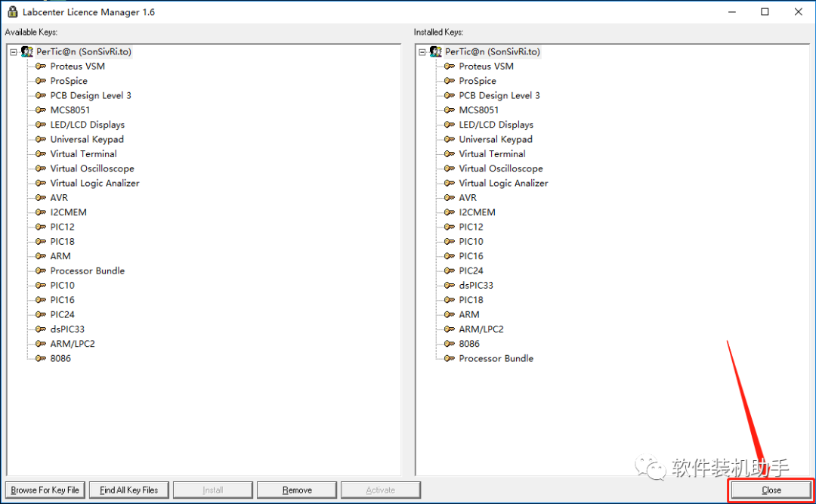Image resolution: width=816 pixels, height=504 pixels.
Task: Select PerTic@n (SonSivRi.to) in Available Keys
Action: click(x=84, y=51)
